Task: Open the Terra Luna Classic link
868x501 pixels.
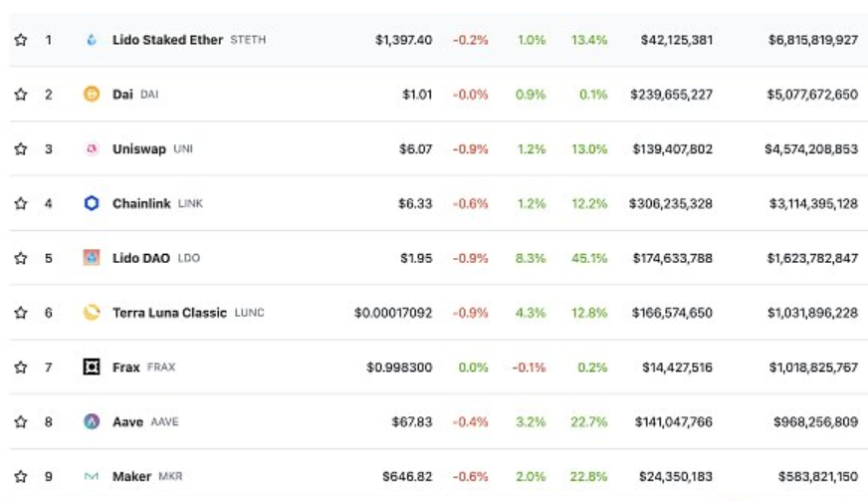Action: coord(169,313)
